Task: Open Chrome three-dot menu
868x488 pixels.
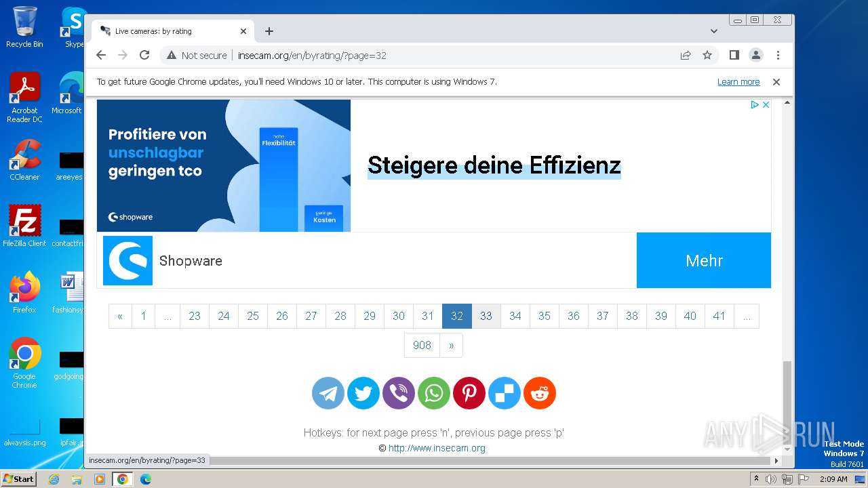Action: (778, 55)
